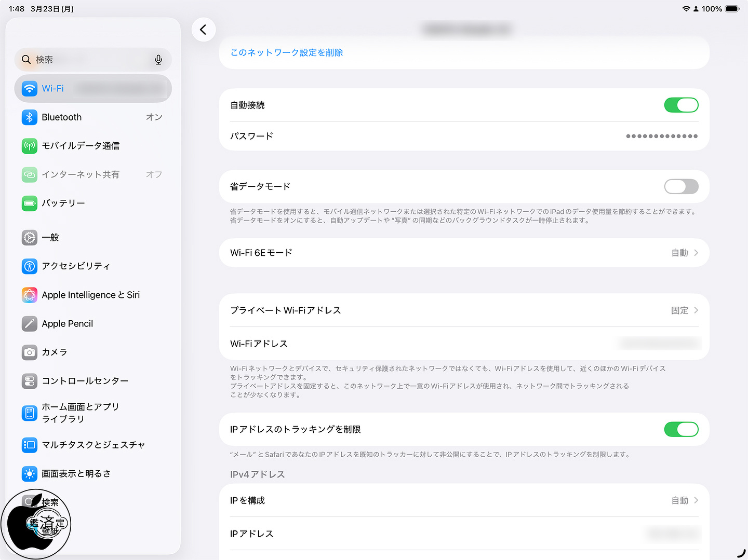This screenshot has width=748, height=560.
Task: Tap the microphone icon in search field
Action: pos(158,60)
